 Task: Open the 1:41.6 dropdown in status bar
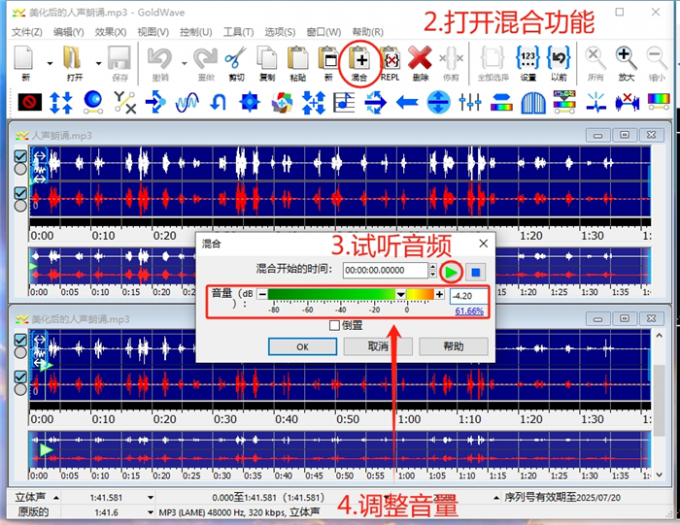tap(150, 512)
